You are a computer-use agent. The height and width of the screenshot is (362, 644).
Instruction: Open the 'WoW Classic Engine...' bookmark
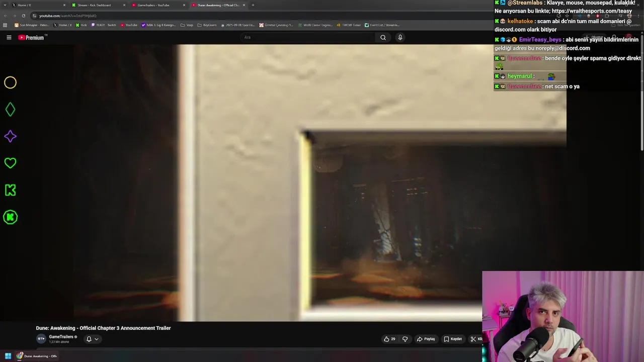pos(315,25)
